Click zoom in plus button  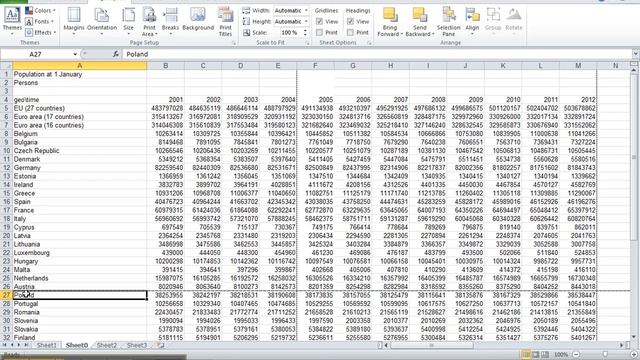pos(633,354)
